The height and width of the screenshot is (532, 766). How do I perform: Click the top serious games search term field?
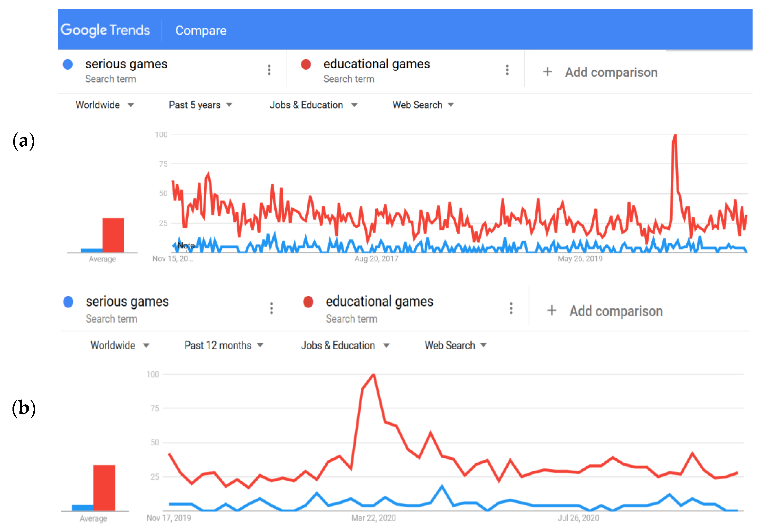(x=126, y=64)
